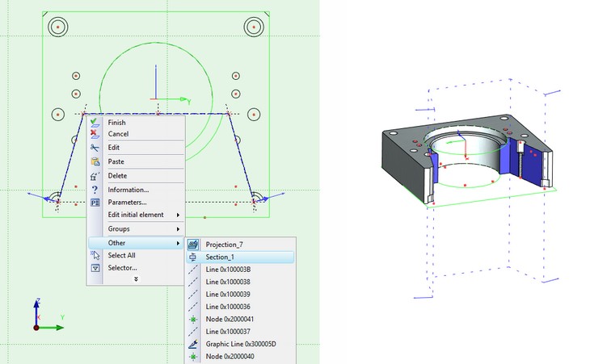The image size is (611, 364).
Task: Click the Finish checkmark icon
Action: (x=95, y=123)
